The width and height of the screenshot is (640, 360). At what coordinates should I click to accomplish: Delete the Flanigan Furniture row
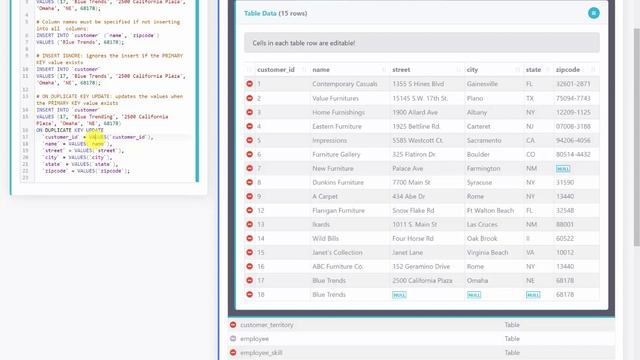249,210
